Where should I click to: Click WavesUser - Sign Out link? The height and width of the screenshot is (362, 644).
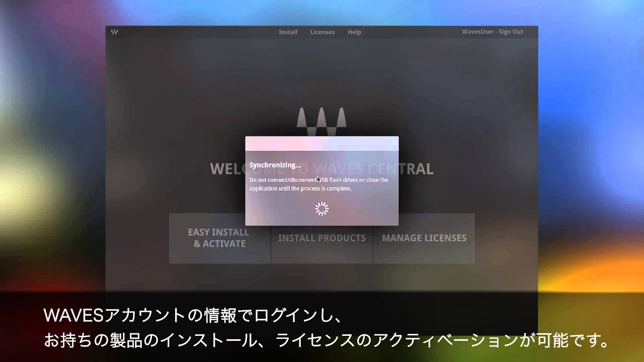[x=493, y=32]
